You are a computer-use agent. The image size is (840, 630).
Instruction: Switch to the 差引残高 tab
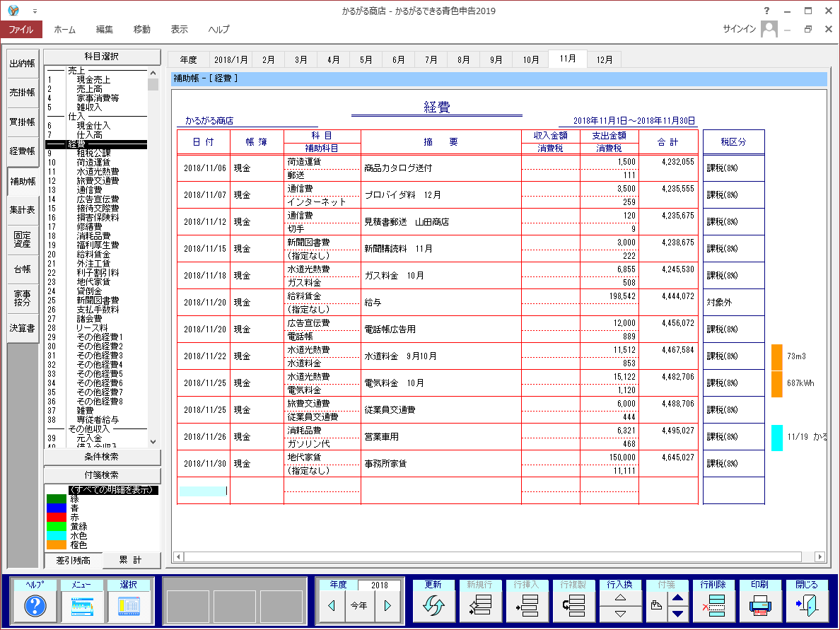(74, 561)
